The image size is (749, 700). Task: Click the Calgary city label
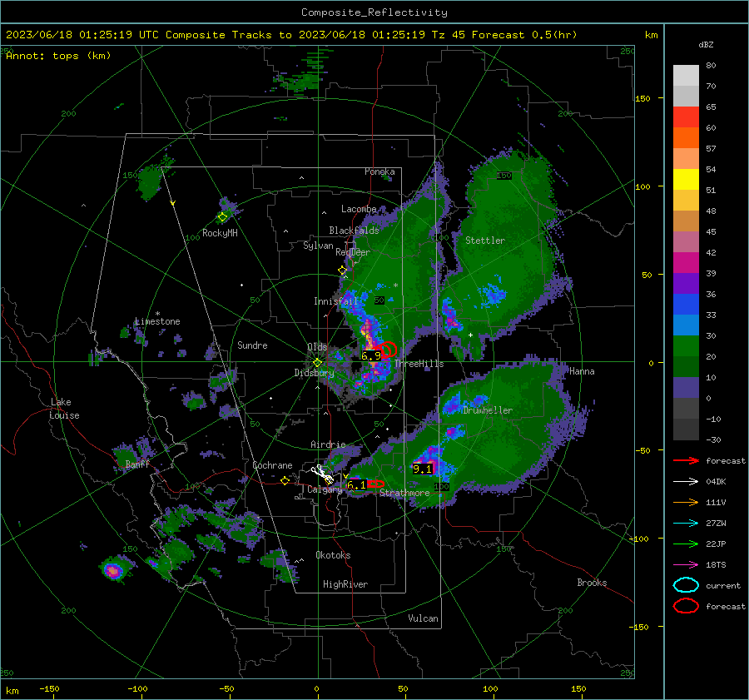(x=325, y=489)
